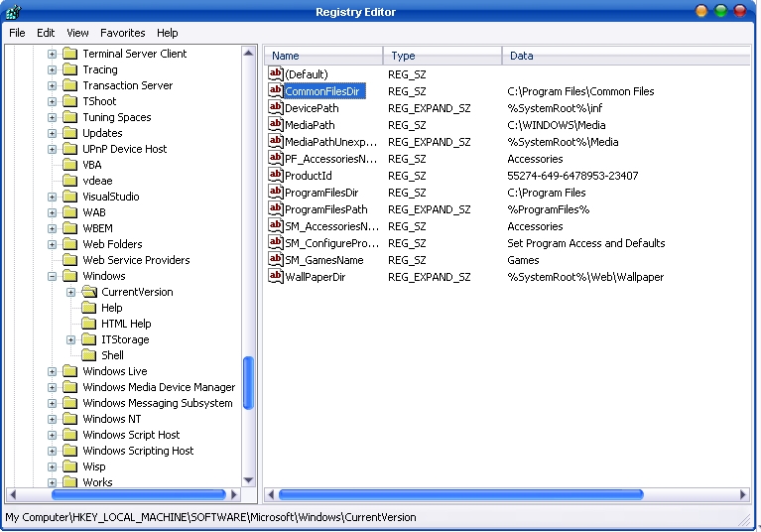Click the open folder icon for CurrentVersion
Image resolution: width=761 pixels, height=532 pixels.
point(88,292)
